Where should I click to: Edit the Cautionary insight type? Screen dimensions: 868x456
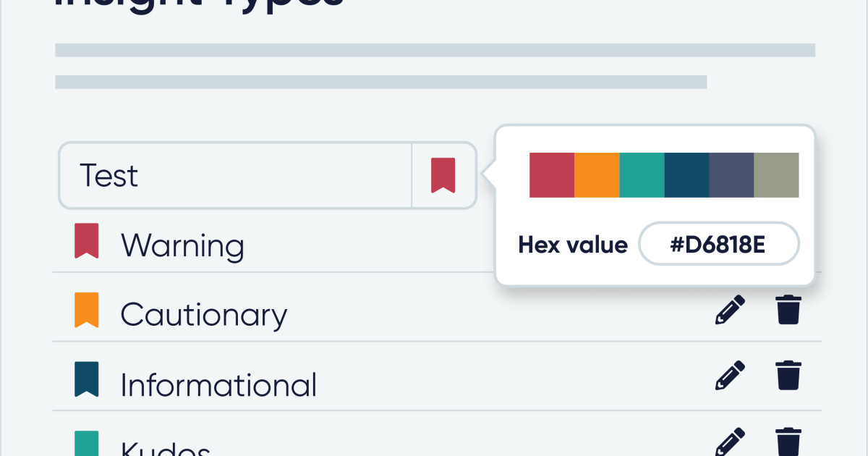point(730,310)
